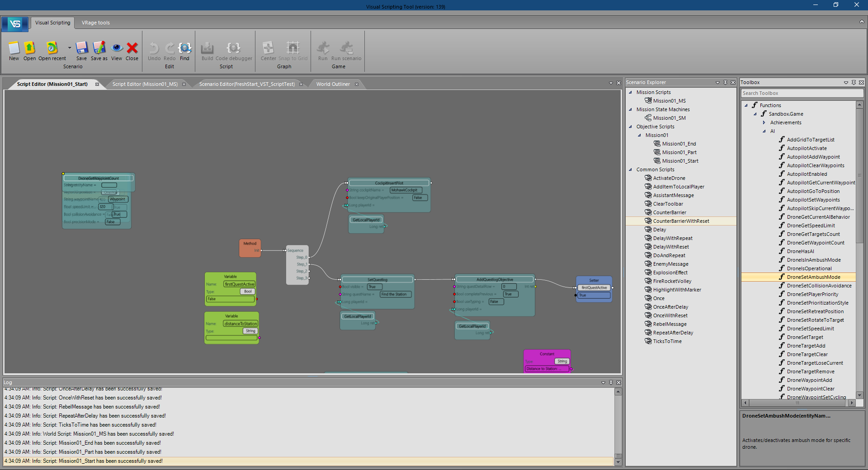
Task: Switch to the VRage tools ribbon tab
Action: (x=95, y=23)
